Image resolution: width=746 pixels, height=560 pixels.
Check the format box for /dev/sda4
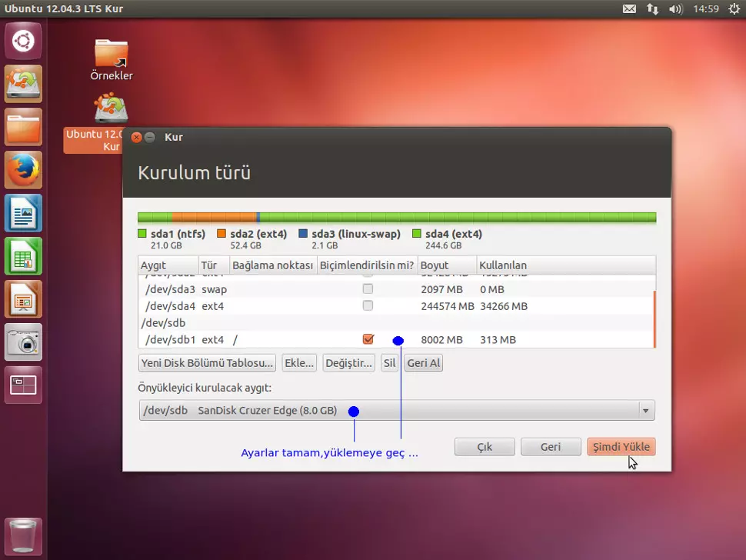tap(368, 306)
